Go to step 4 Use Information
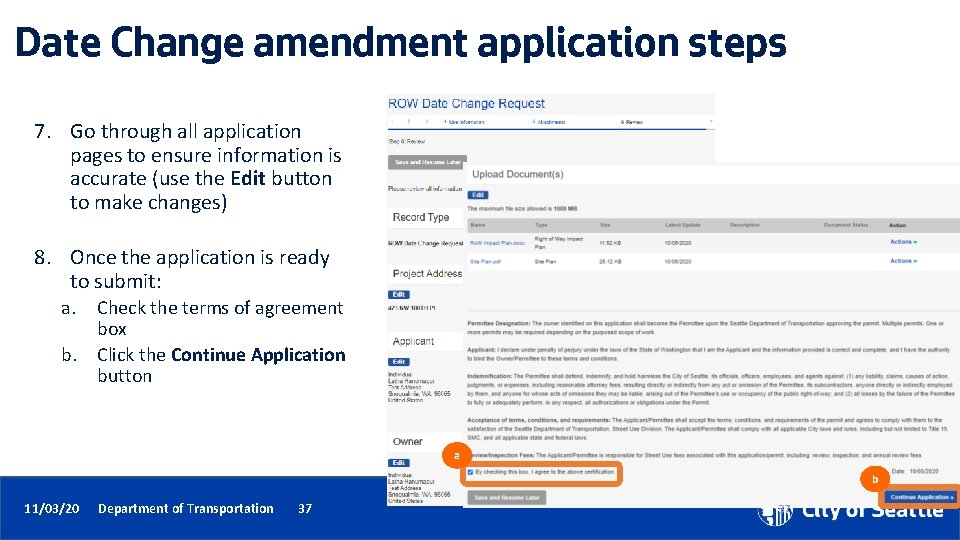Screen dimensions: 960x540 (464, 122)
